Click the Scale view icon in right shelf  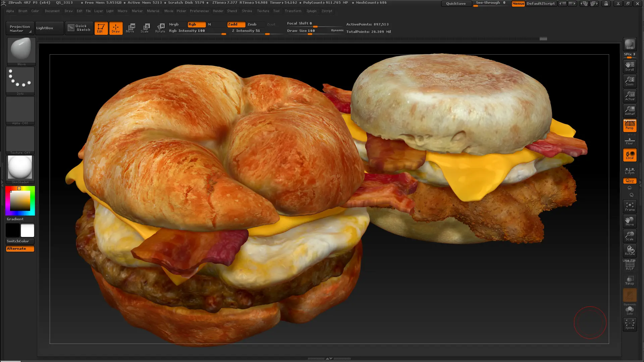point(630,236)
